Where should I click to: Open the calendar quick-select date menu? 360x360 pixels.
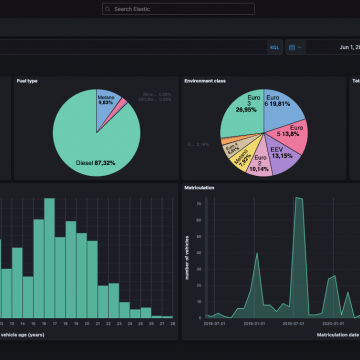(x=295, y=47)
